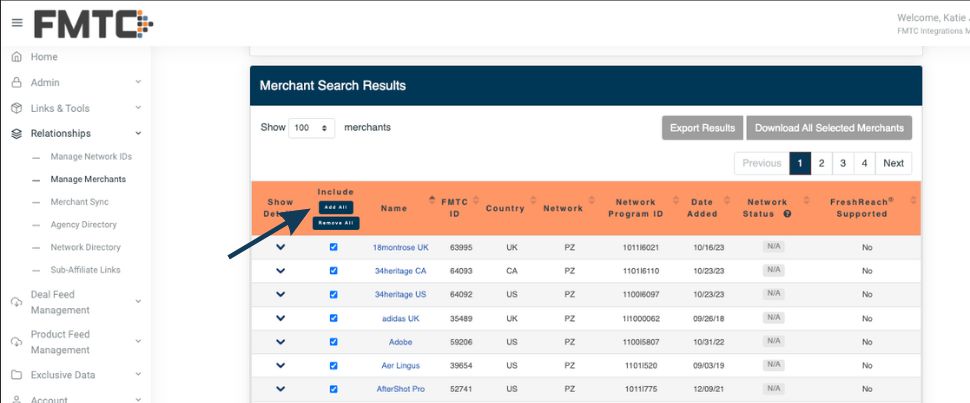970x403 pixels.
Task: Open the 34heritage CA merchant link
Action: 400,271
